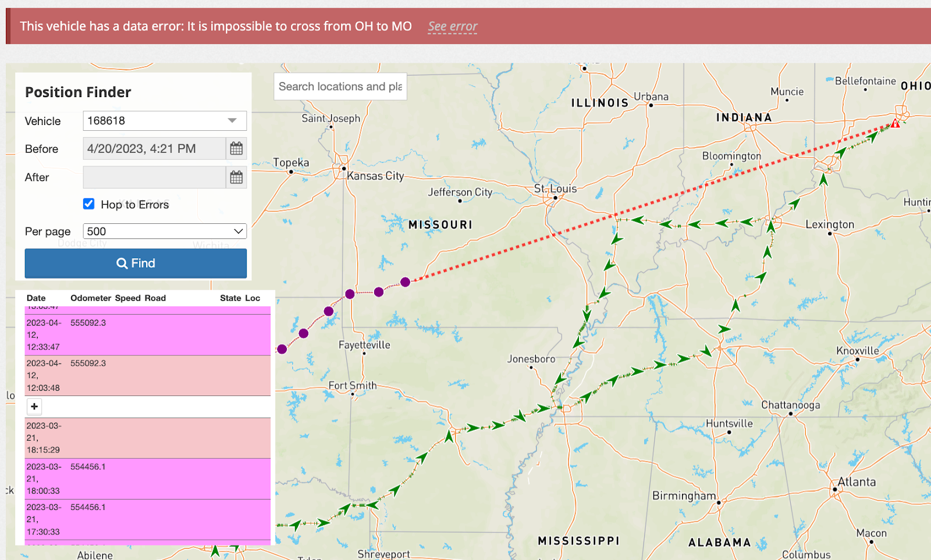Click the Atlanta city marker on the map
Screen dimensions: 931x560
click(x=835, y=490)
